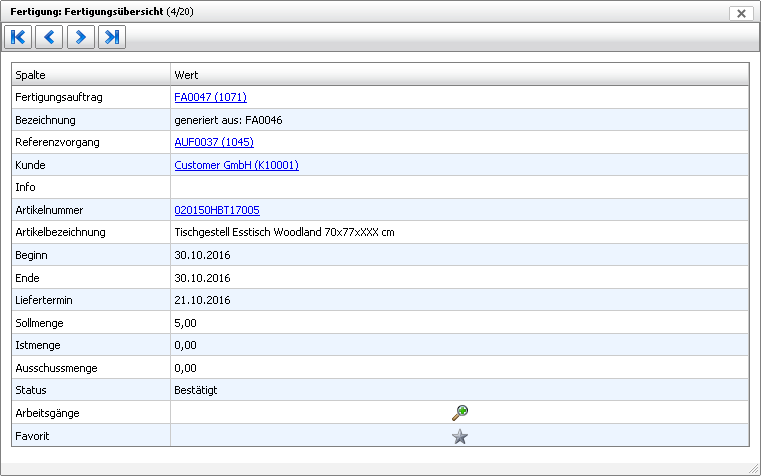The height and width of the screenshot is (476, 761).
Task: Close the Fertigungsübersicht window
Action: tap(741, 13)
